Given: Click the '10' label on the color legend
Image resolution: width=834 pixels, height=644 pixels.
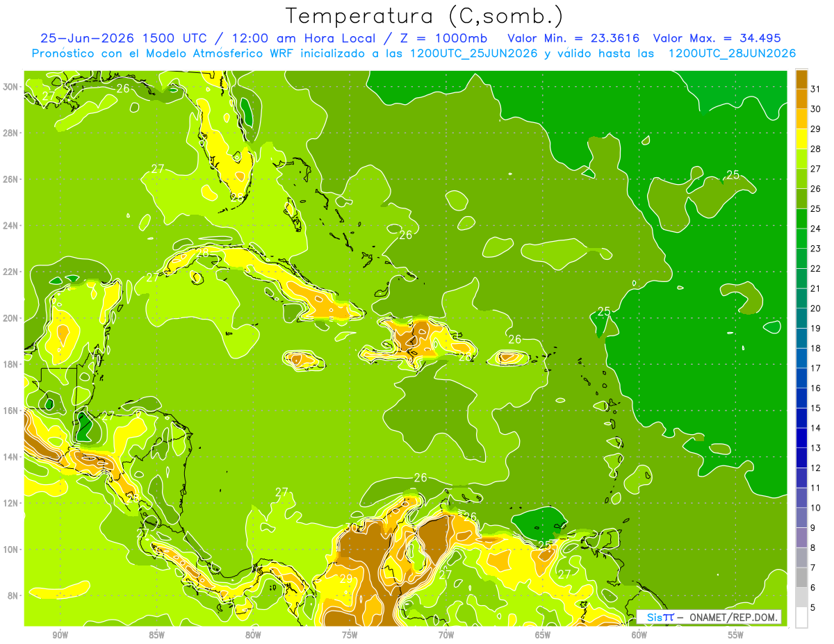Looking at the screenshot, I should click(x=816, y=508).
